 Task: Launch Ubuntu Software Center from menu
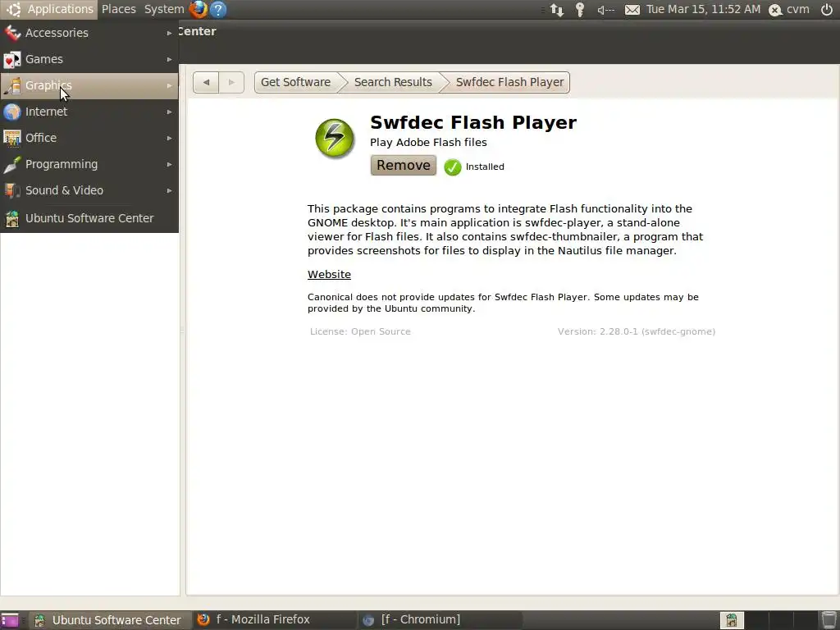[89, 218]
